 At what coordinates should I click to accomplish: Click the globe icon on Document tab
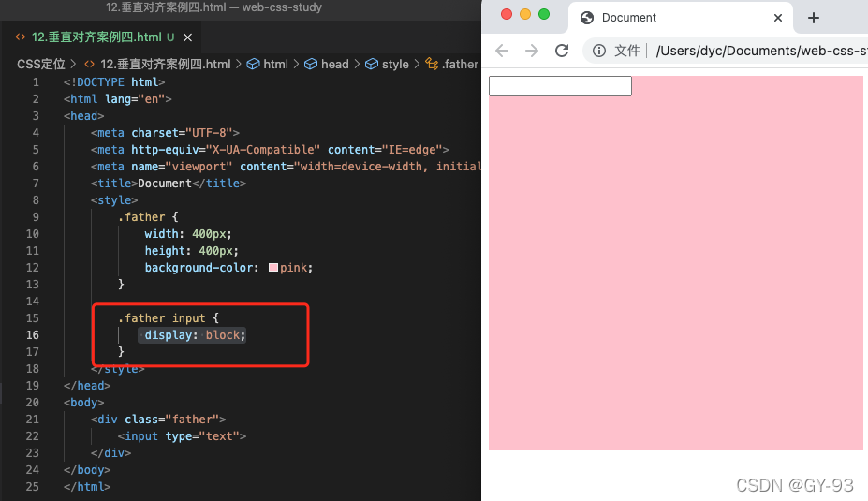pyautogui.click(x=587, y=18)
